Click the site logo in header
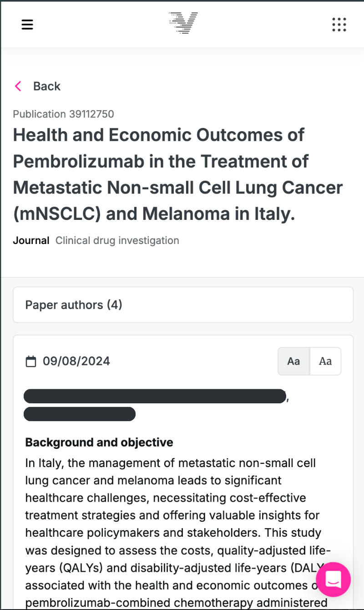The height and width of the screenshot is (610, 364). point(183,23)
